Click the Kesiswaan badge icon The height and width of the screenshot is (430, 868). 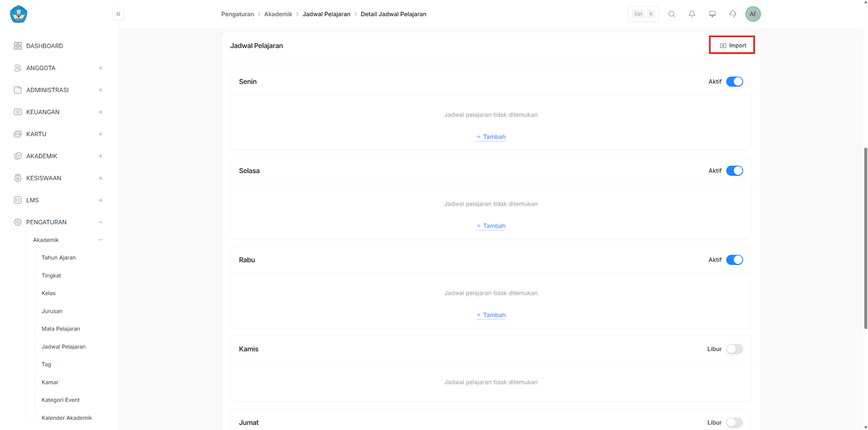click(18, 178)
